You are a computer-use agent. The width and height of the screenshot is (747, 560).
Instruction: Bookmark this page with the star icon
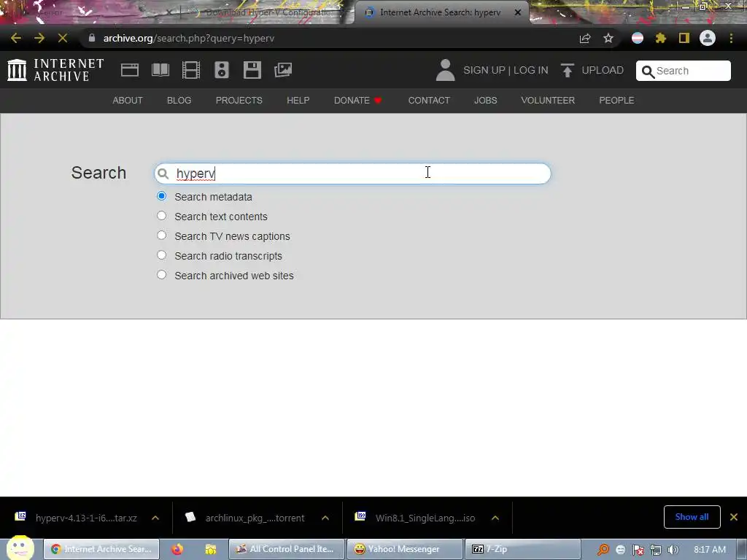pyautogui.click(x=608, y=38)
